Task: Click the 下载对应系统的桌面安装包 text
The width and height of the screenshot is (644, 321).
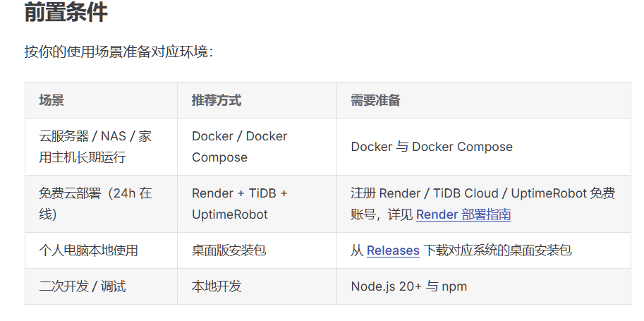Action: tap(497, 250)
